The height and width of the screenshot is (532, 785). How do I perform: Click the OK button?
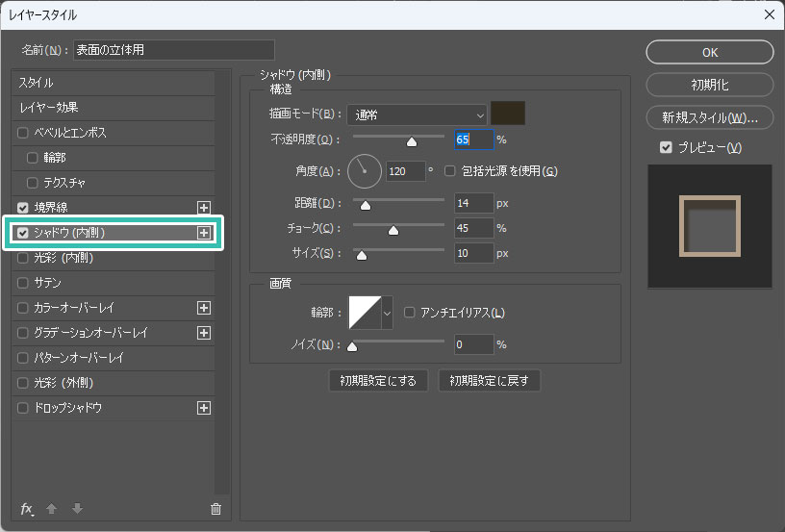[709, 53]
